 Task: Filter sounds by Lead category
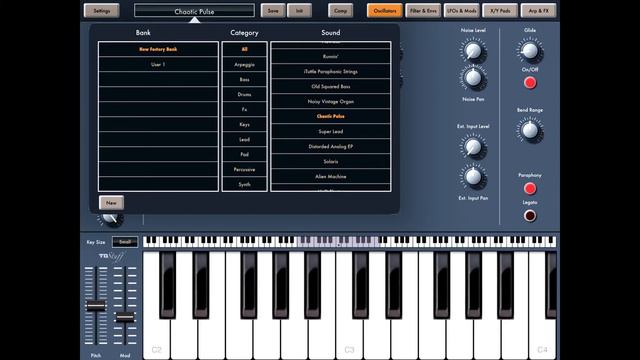pos(244,139)
